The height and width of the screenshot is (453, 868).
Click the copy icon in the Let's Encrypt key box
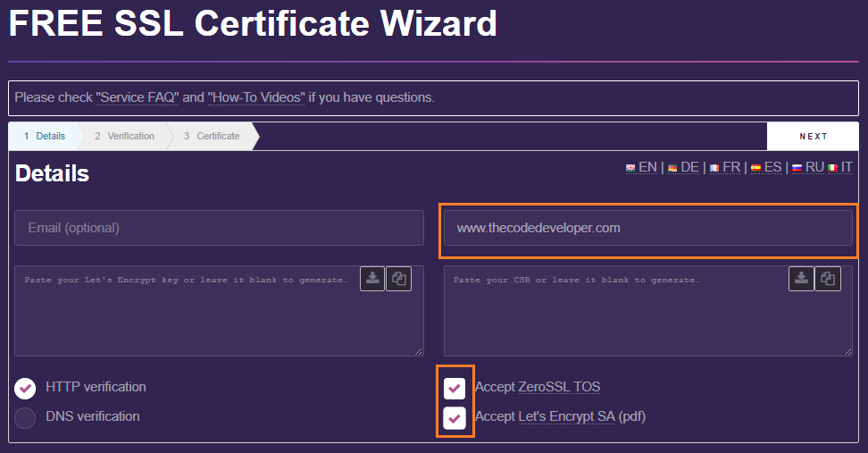(x=398, y=279)
